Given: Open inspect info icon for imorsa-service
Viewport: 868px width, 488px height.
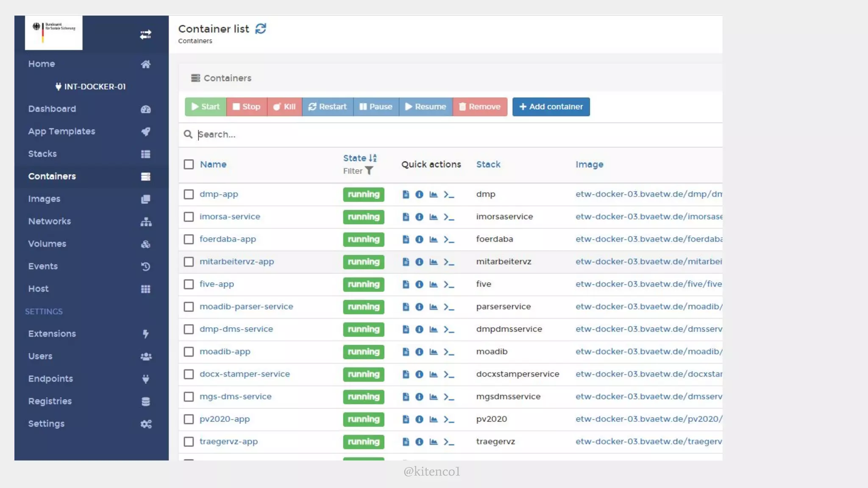Looking at the screenshot, I should point(419,217).
